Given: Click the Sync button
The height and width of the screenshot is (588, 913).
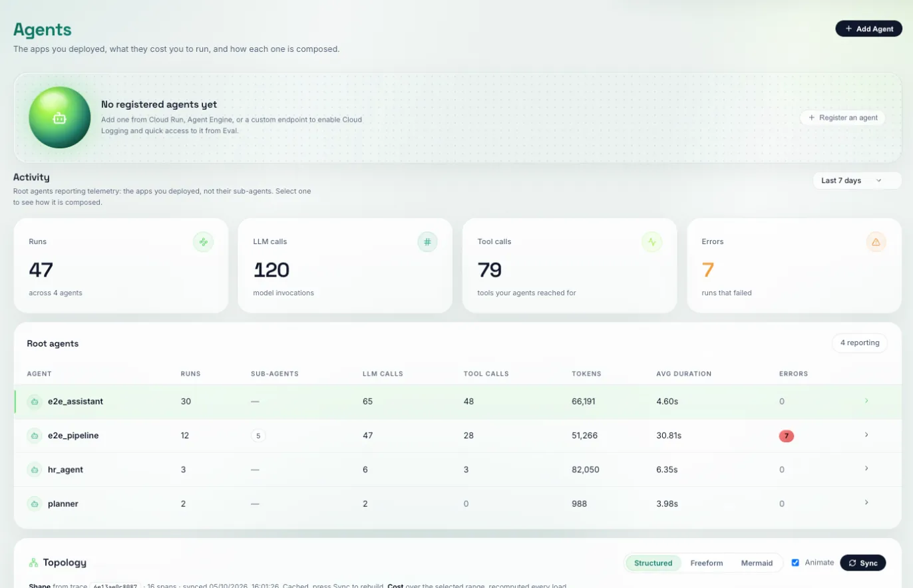Looking at the screenshot, I should [863, 563].
